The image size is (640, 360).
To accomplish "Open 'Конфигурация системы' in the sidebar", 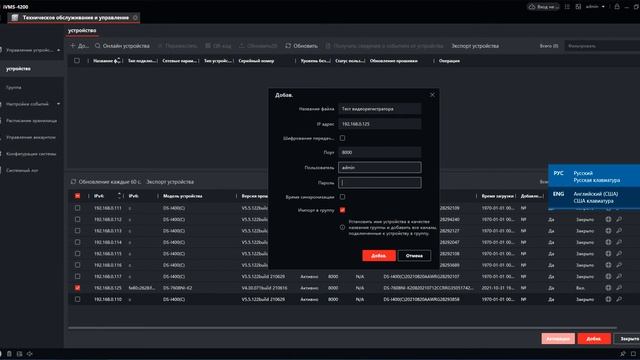I will click(31, 154).
